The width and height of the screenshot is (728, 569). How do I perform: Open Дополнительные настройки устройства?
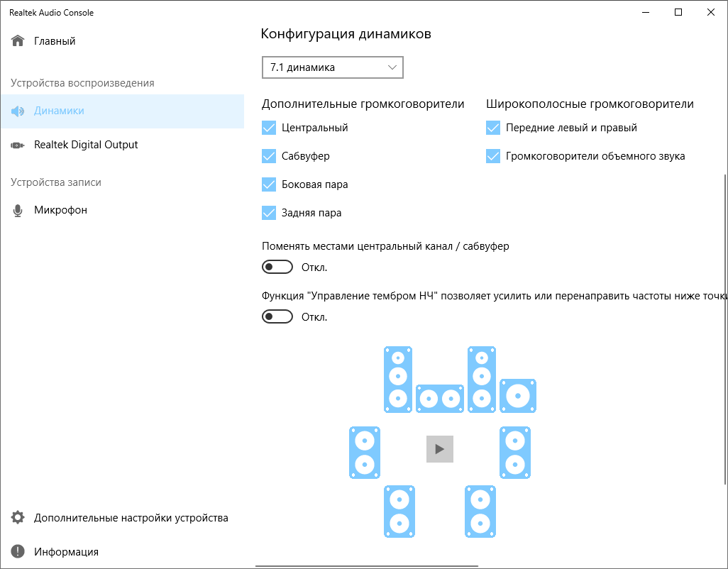pyautogui.click(x=131, y=518)
